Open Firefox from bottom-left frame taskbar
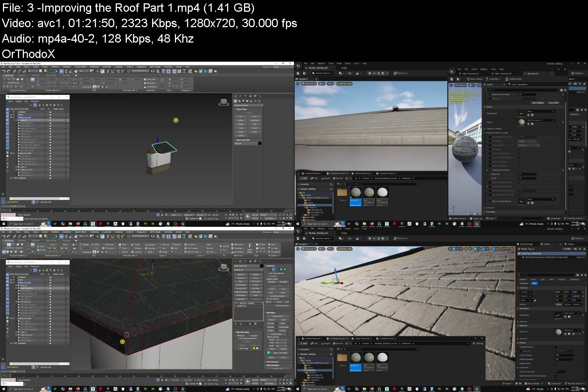 coord(78,389)
